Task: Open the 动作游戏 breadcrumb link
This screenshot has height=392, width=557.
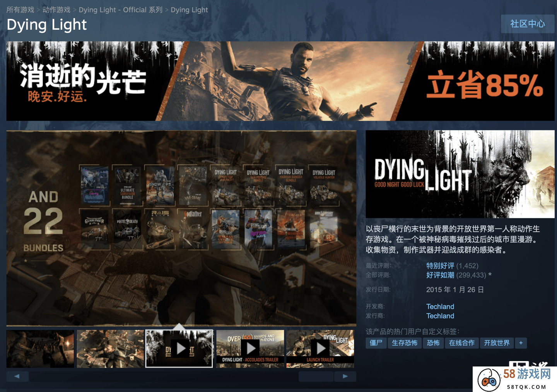Action: click(56, 10)
